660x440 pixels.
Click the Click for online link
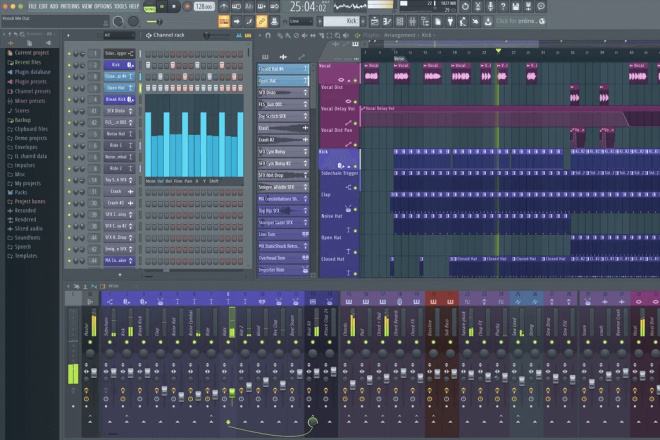(516, 21)
